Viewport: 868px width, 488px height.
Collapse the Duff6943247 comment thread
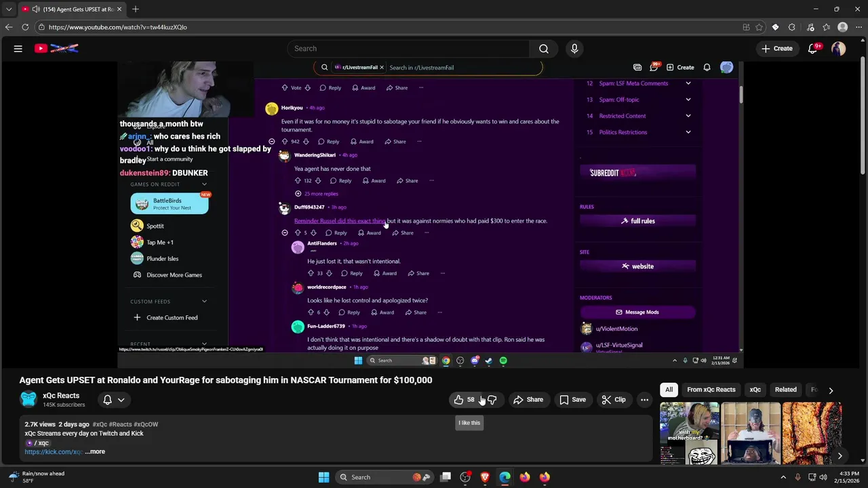(285, 232)
